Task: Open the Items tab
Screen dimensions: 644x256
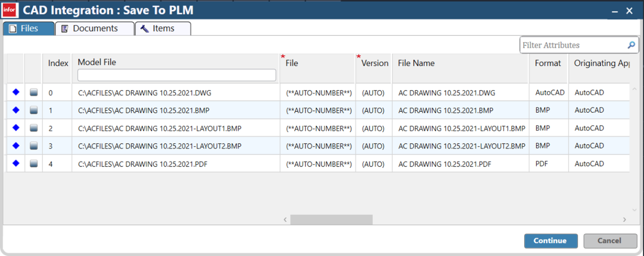Action: tap(162, 29)
